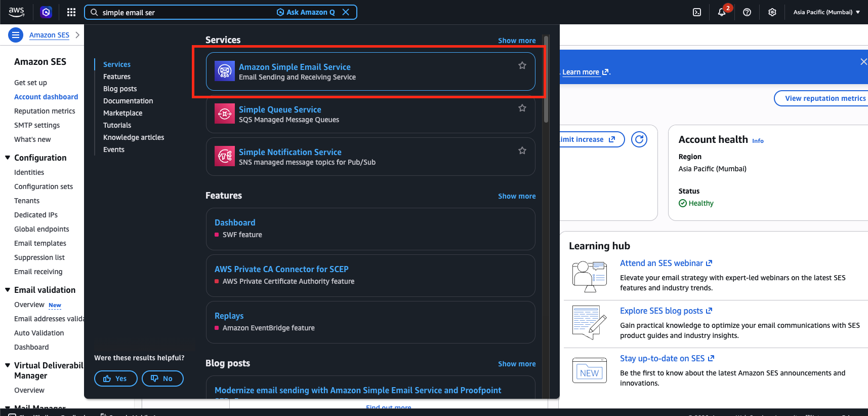Click View reputation metrics button
The height and width of the screenshot is (416, 868).
[x=822, y=98]
